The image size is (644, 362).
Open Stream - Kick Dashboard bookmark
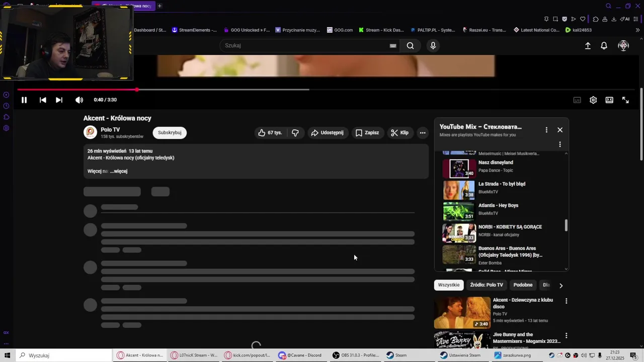click(381, 30)
